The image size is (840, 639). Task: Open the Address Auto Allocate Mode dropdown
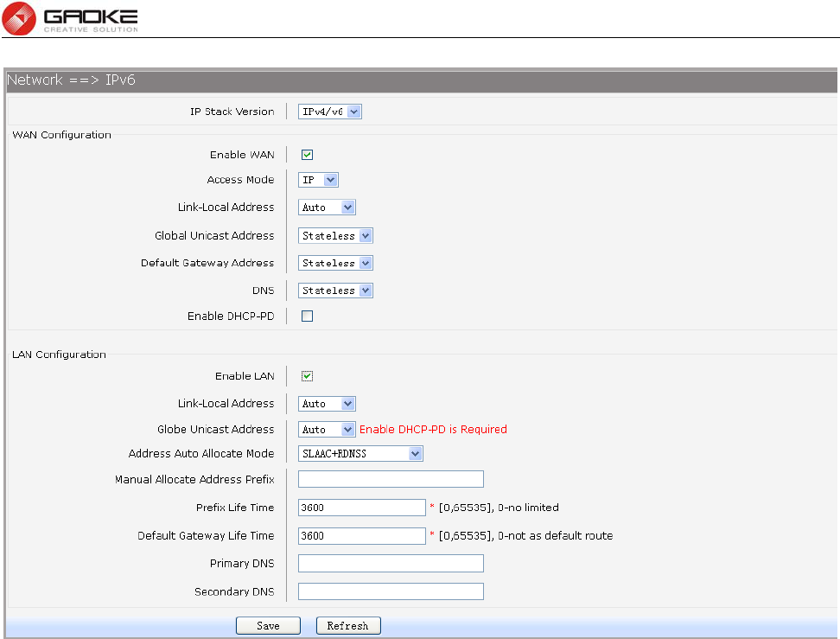pos(360,453)
